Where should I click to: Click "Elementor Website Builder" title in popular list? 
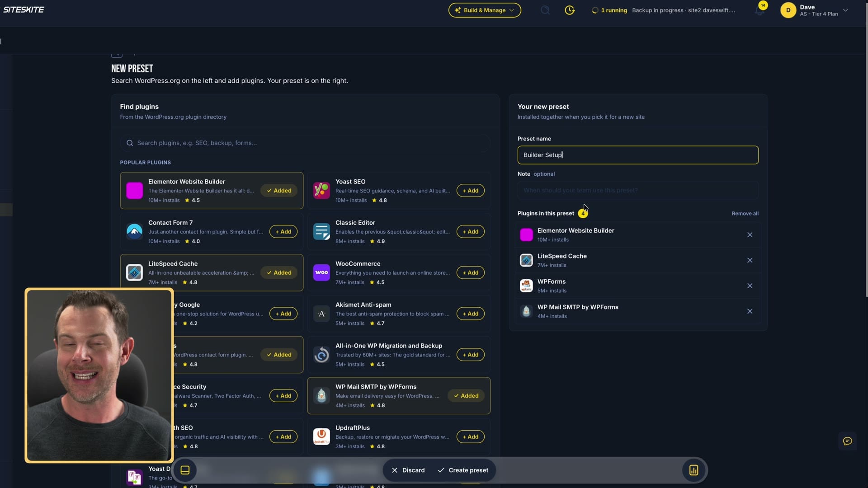point(186,182)
